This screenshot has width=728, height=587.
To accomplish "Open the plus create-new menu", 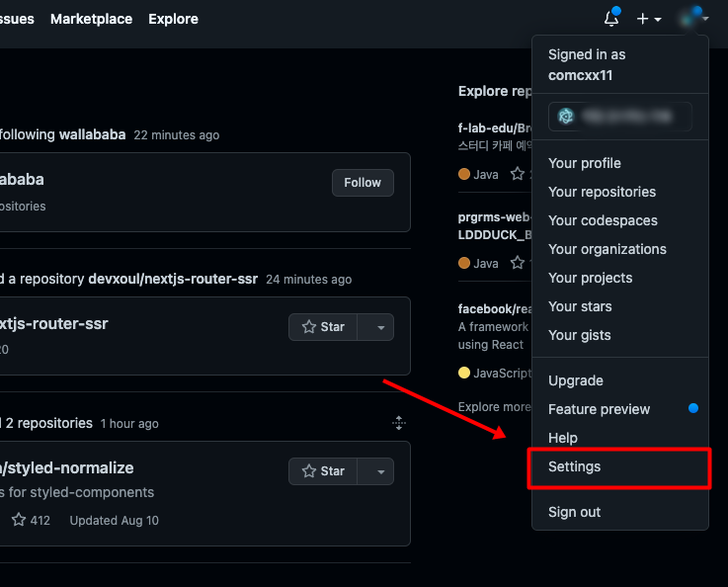I will (649, 19).
